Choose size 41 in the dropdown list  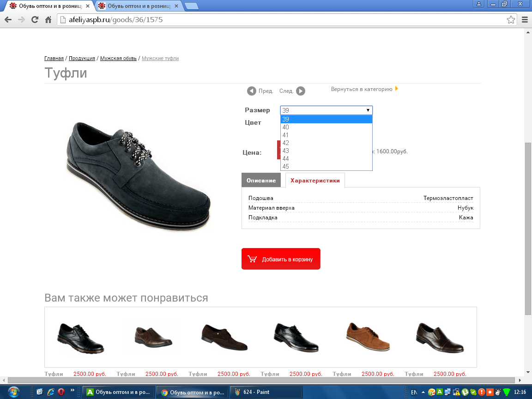[326, 135]
